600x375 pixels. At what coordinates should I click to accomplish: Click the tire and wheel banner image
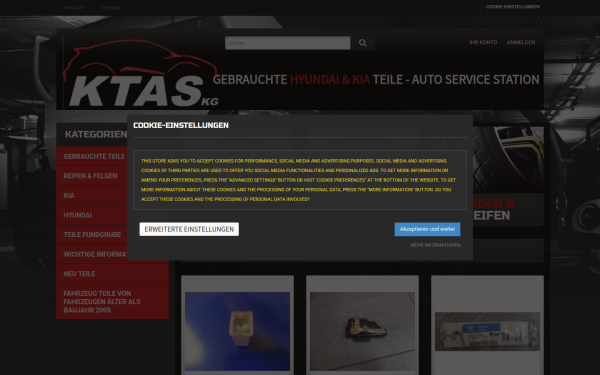(508, 160)
